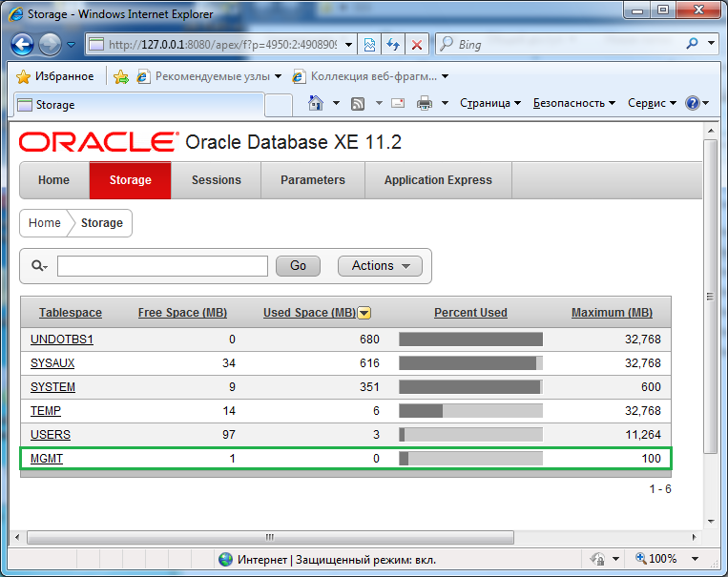Screen dimensions: 728x577
Task: Open the USERS tablespace link
Action: 51,435
